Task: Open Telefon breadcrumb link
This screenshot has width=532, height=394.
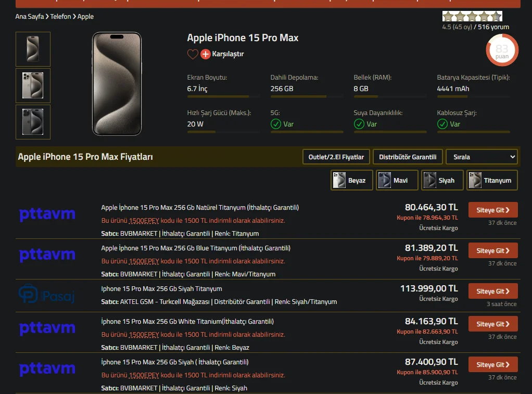Action: pyautogui.click(x=61, y=16)
